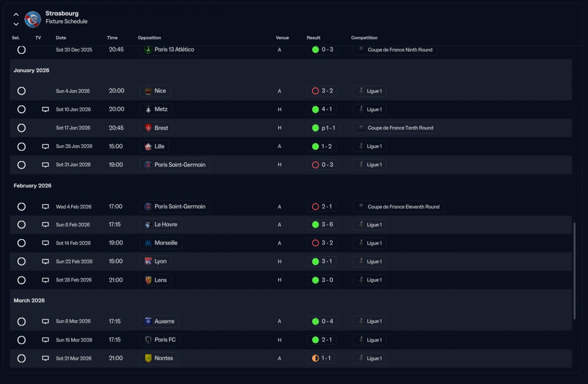
Task: Click TV icon for Metz fixture
Action: pyautogui.click(x=45, y=109)
